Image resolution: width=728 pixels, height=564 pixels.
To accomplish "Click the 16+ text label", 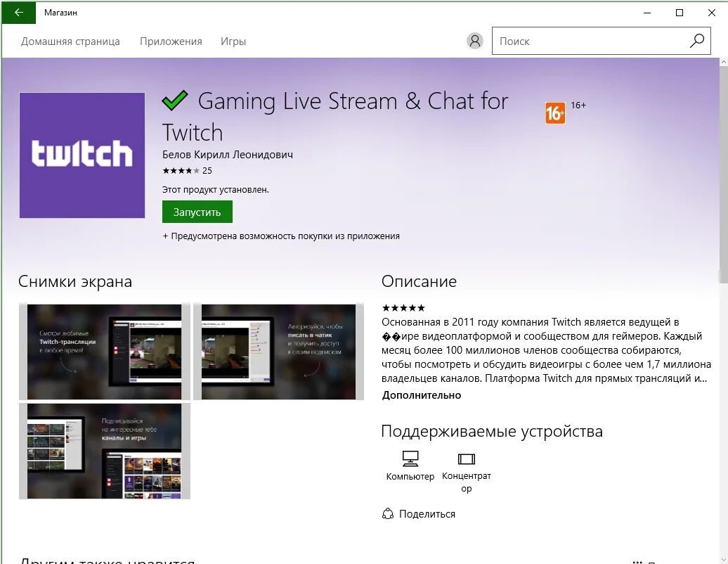I will [x=578, y=105].
